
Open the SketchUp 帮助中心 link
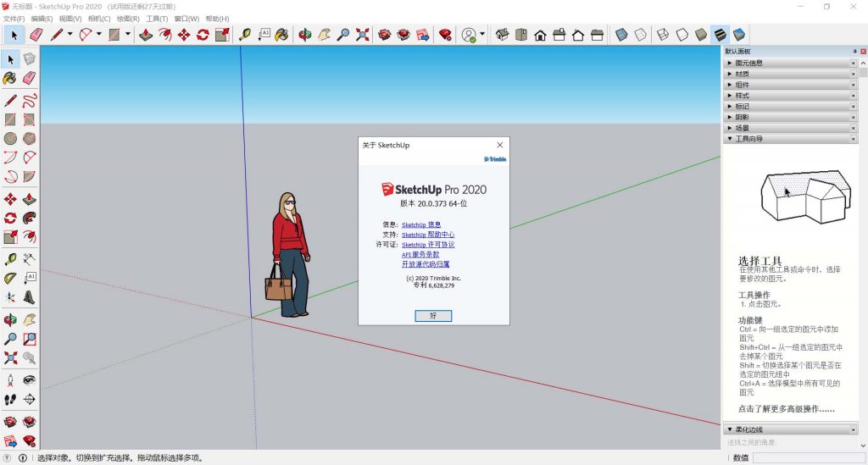tap(428, 235)
